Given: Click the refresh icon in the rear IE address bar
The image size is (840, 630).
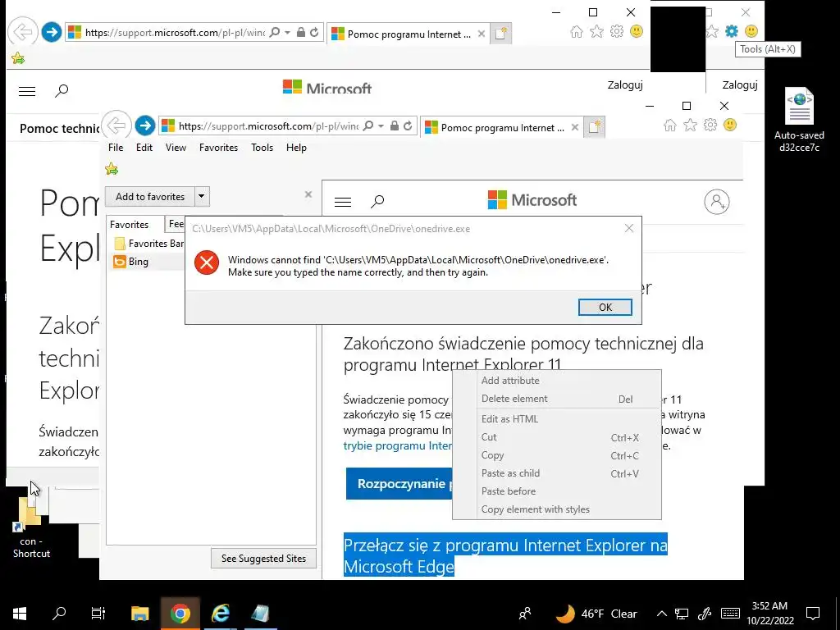Looking at the screenshot, I should coord(314,33).
